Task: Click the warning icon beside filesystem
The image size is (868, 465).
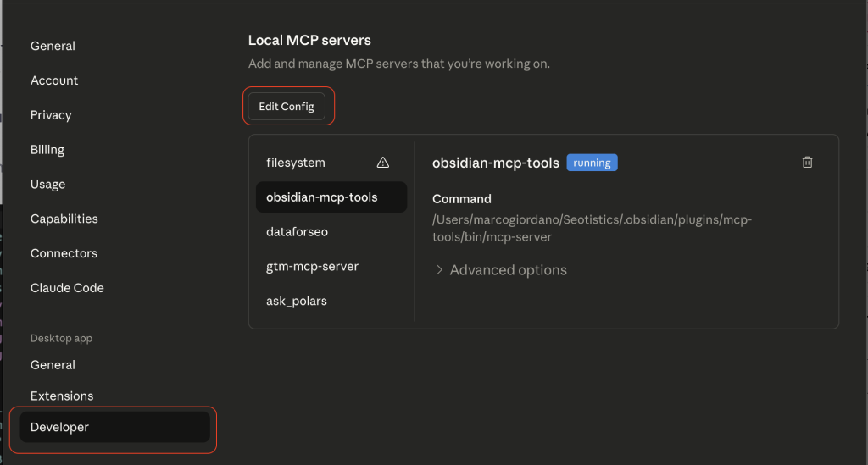Action: [x=382, y=163]
